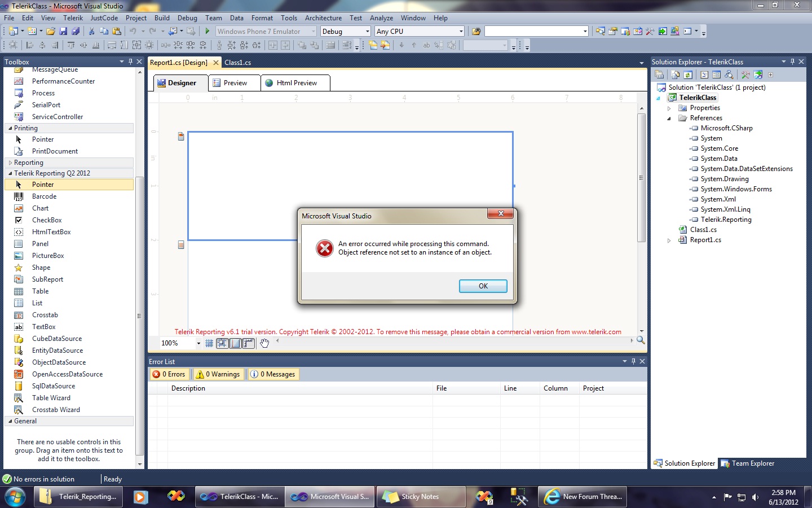812x508 pixels.
Task: Toggle the 0 Warnings filter button
Action: pyautogui.click(x=218, y=374)
